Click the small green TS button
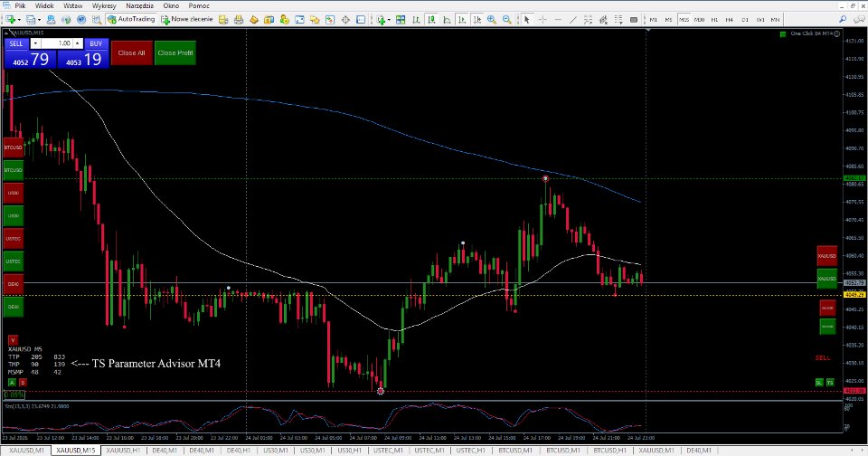This screenshot has width=868, height=456. pyautogui.click(x=830, y=383)
